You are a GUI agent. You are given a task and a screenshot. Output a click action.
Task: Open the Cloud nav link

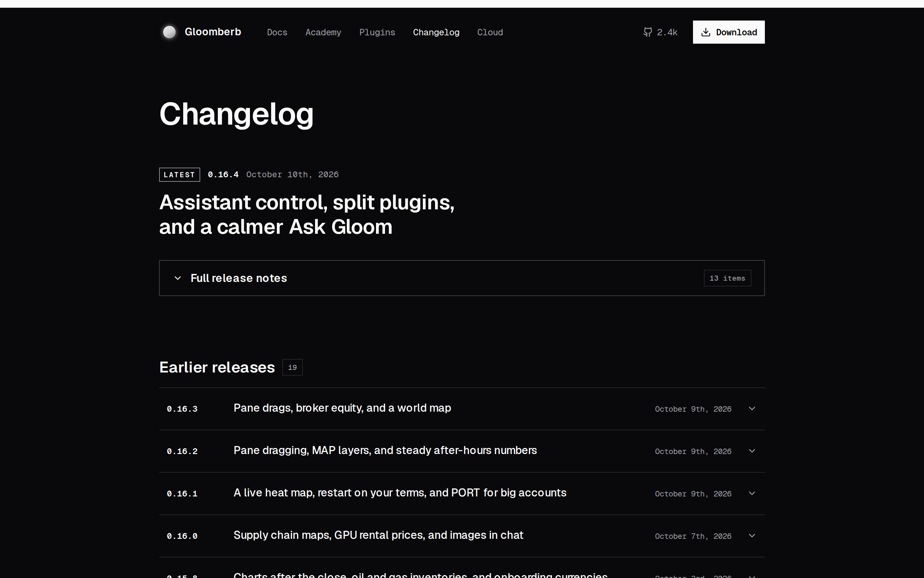[x=490, y=32]
